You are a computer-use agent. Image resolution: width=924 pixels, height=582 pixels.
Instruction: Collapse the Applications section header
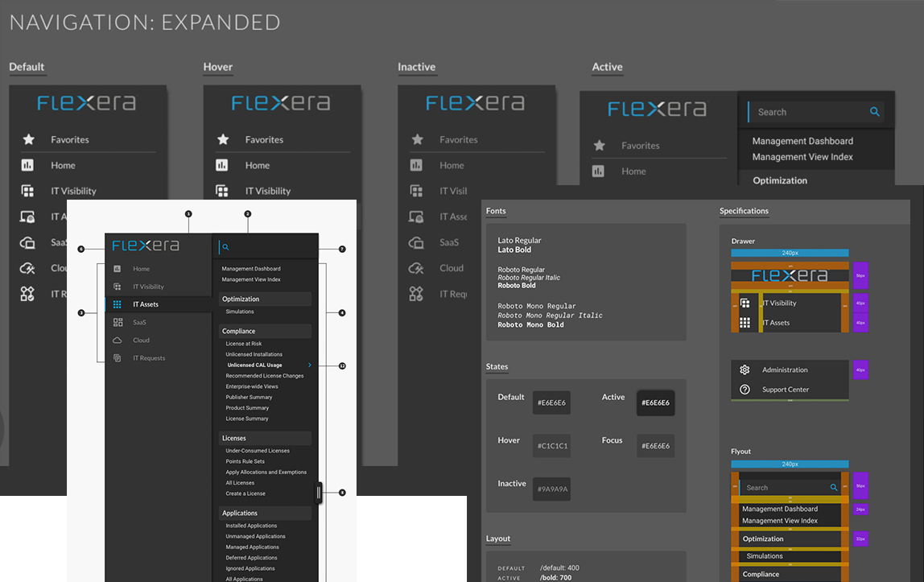(265, 513)
